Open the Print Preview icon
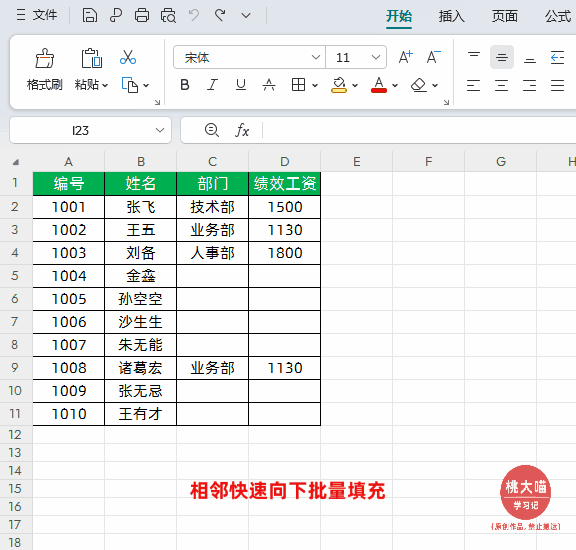Screen dimensions: 576x550 pos(168,15)
